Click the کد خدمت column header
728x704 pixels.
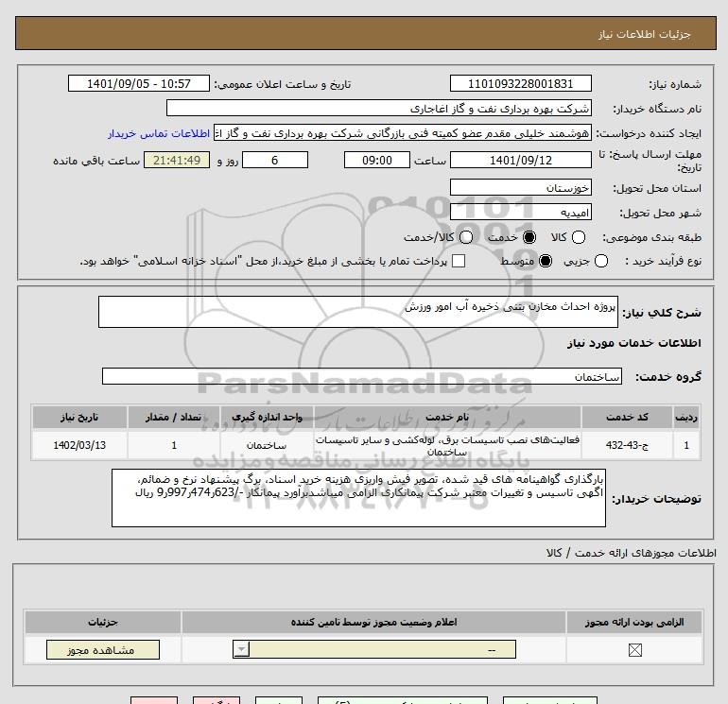coord(627,417)
